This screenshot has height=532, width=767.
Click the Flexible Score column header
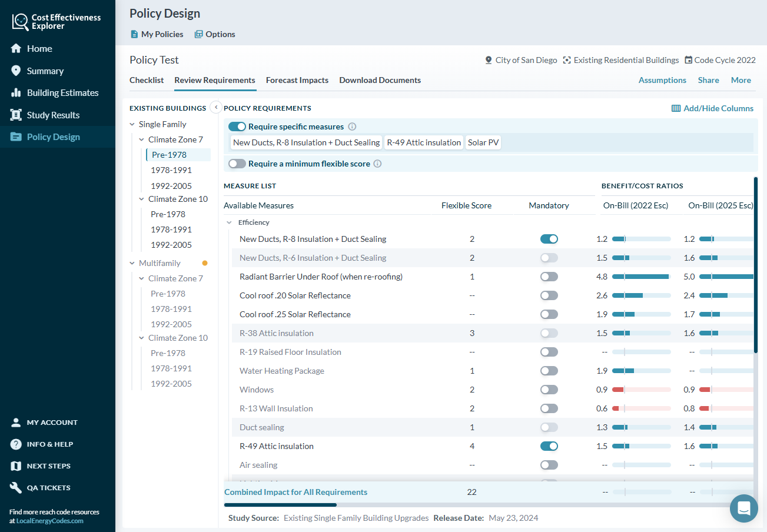466,205
